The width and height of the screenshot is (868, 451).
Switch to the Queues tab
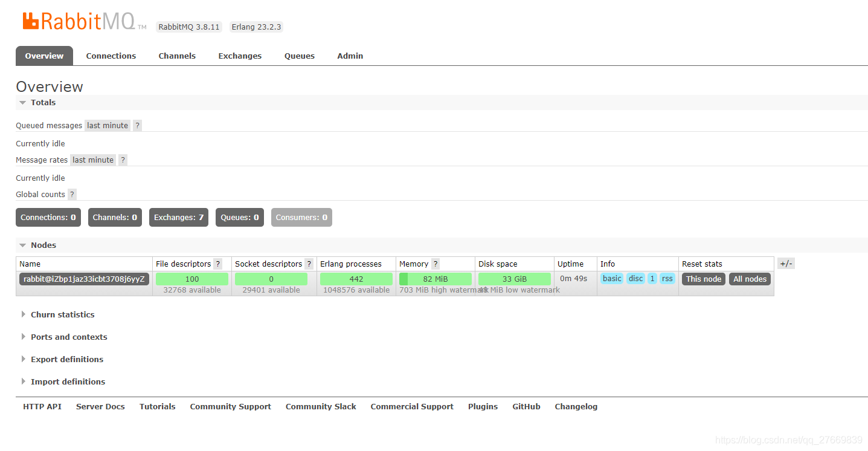(300, 56)
